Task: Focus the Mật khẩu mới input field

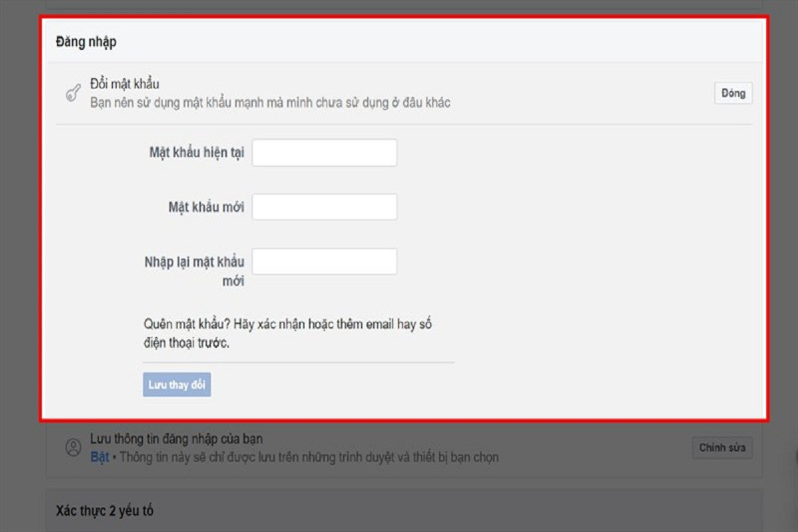Action: click(x=325, y=207)
